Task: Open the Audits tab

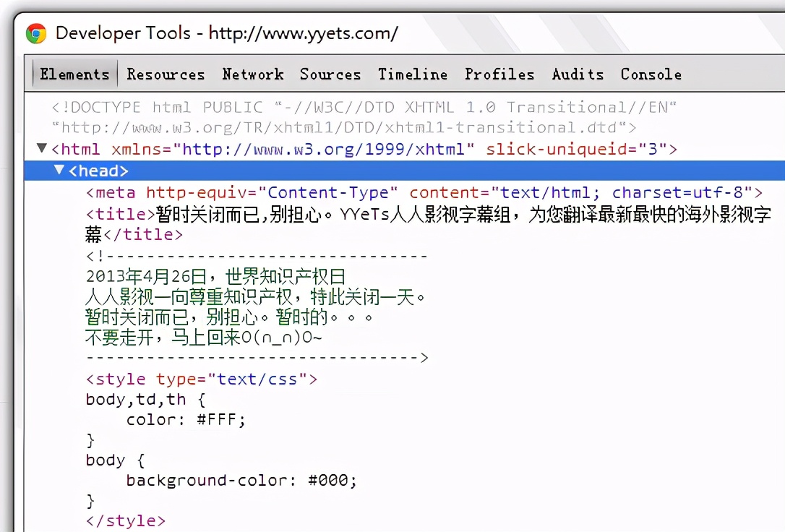Action: click(x=578, y=74)
